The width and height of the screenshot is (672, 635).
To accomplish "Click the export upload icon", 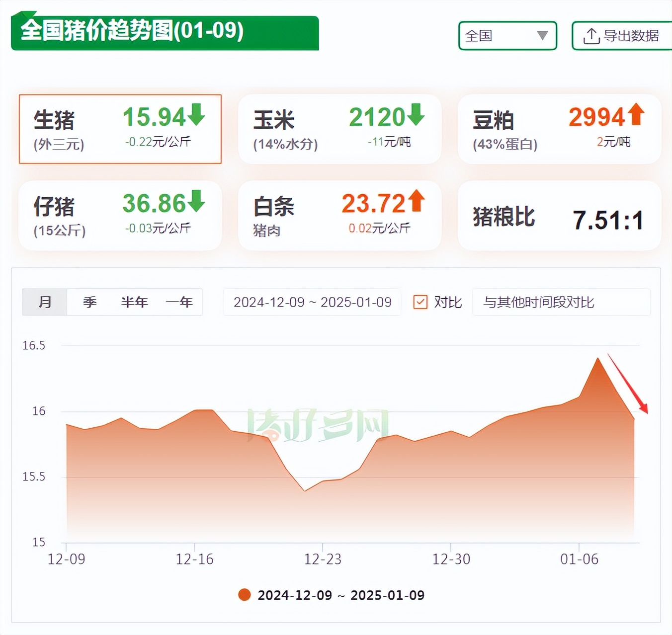I will (x=591, y=36).
